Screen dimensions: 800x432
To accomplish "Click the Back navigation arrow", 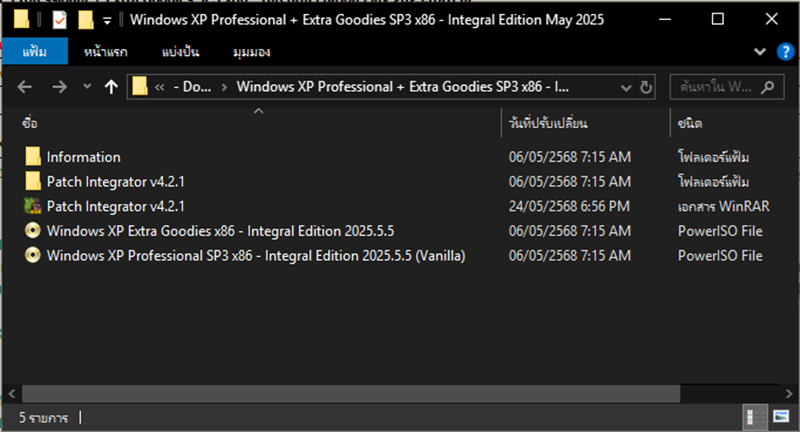I will tap(24, 87).
